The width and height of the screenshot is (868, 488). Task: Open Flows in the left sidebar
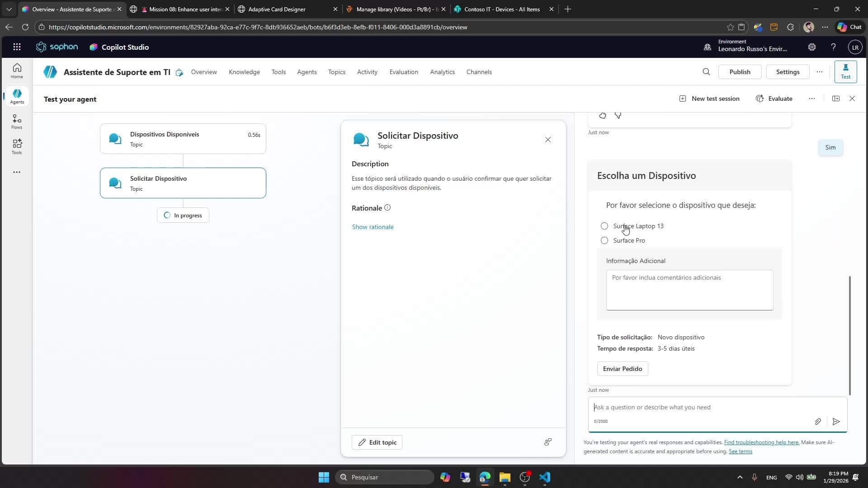click(x=17, y=122)
